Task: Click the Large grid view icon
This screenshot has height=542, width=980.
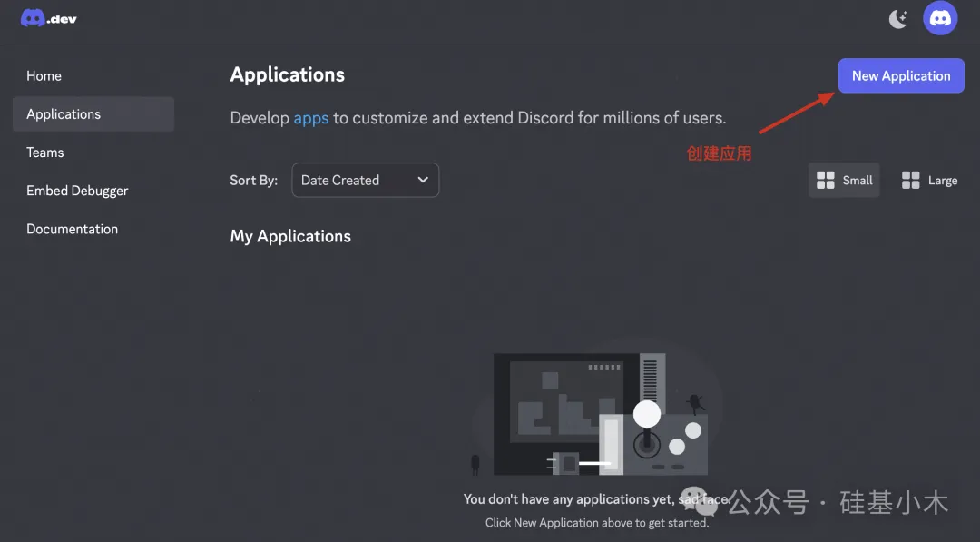Action: click(x=911, y=180)
